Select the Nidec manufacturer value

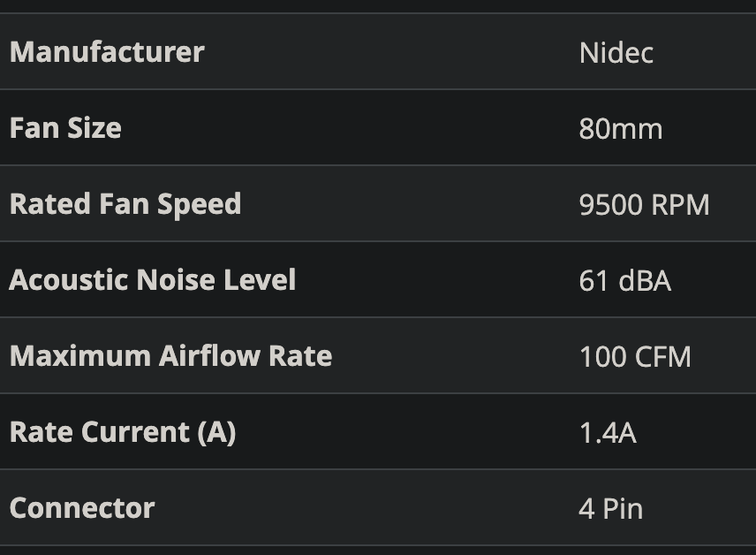pyautogui.click(x=616, y=53)
